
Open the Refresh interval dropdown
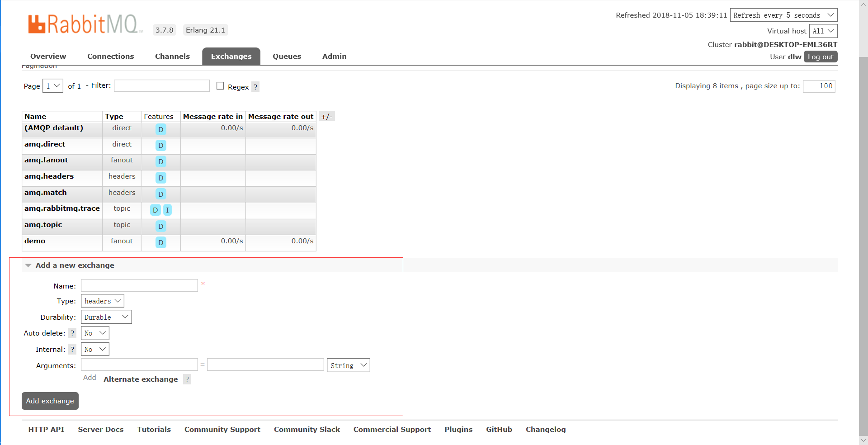[x=783, y=15]
